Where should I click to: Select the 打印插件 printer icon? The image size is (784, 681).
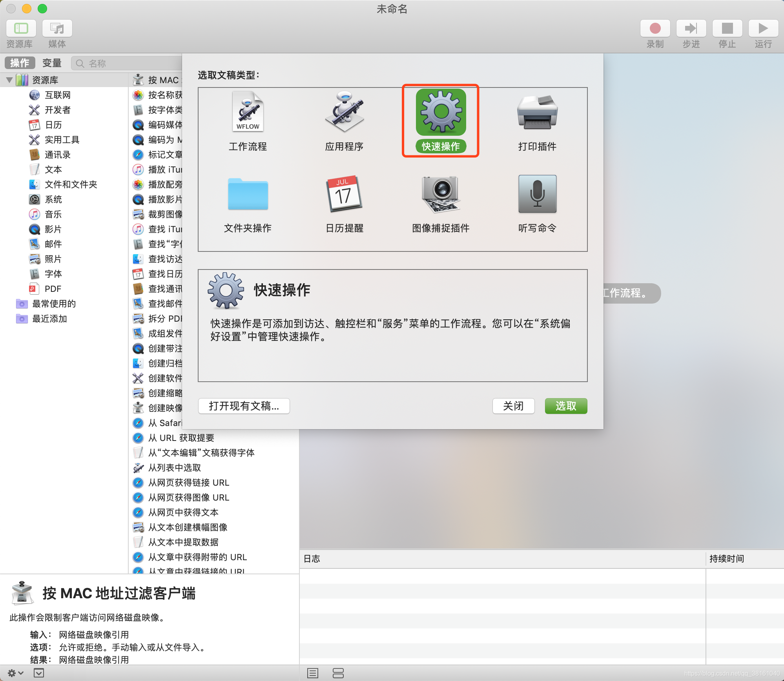click(x=537, y=113)
